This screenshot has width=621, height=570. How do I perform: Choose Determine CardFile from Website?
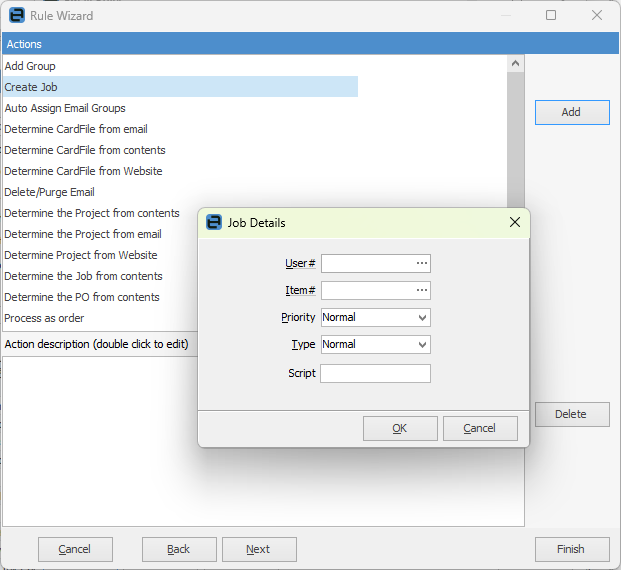coord(83,171)
